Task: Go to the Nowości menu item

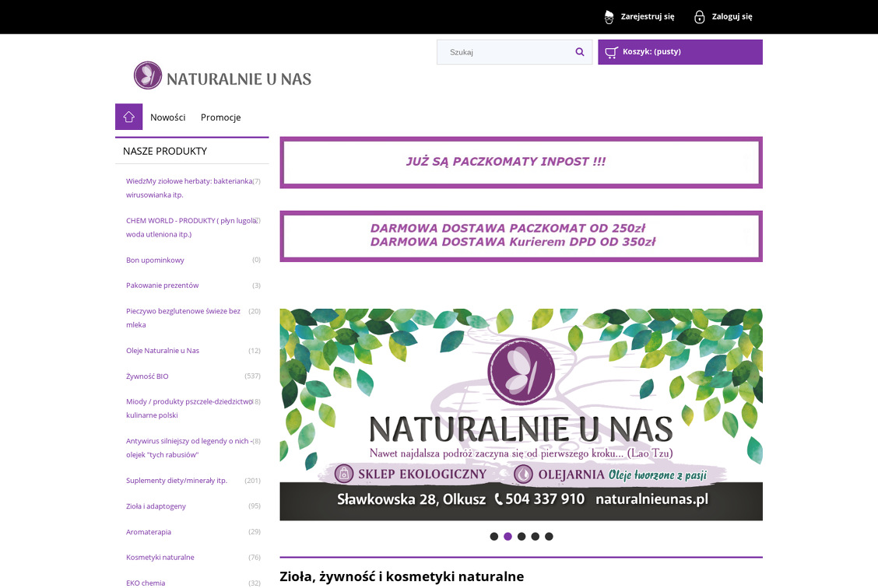Action: [x=168, y=117]
